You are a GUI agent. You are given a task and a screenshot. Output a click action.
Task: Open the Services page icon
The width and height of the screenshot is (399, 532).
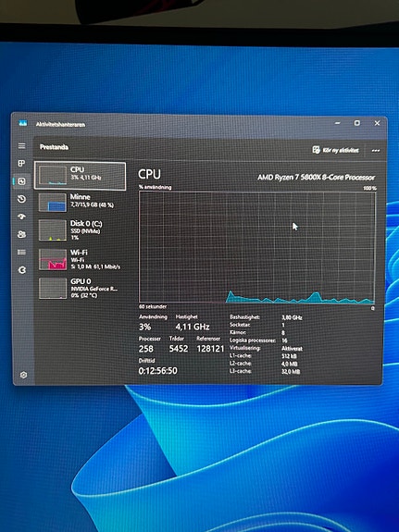(x=22, y=270)
